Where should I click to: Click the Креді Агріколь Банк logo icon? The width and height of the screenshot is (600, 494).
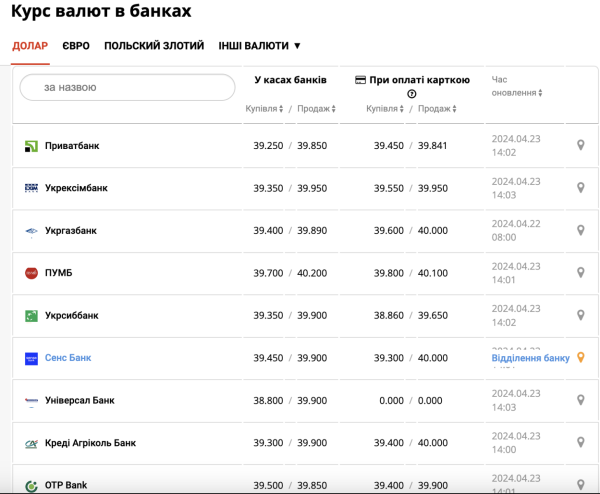31,443
